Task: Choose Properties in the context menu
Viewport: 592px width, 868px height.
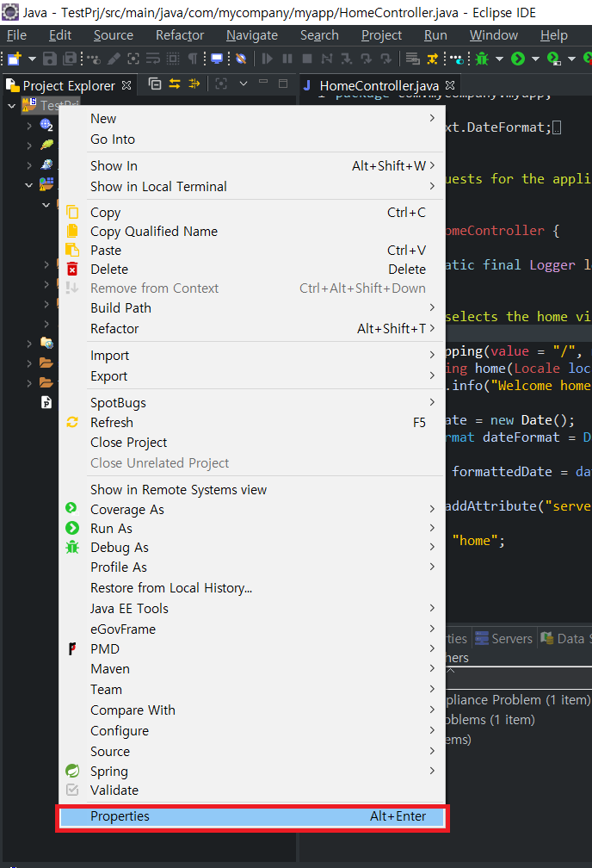Action: pyautogui.click(x=252, y=816)
